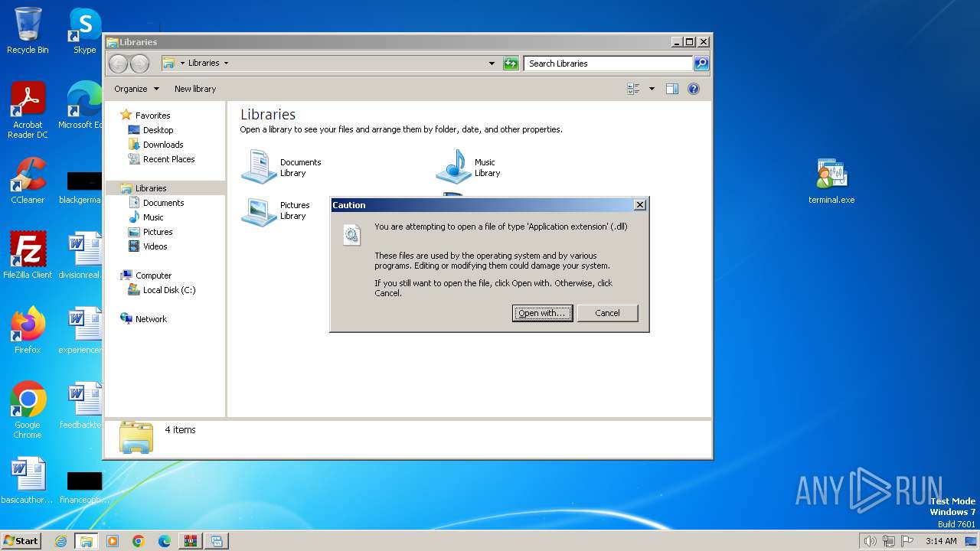Image resolution: width=980 pixels, height=551 pixels.
Task: Select Computer in the navigation pane
Action: click(x=153, y=275)
